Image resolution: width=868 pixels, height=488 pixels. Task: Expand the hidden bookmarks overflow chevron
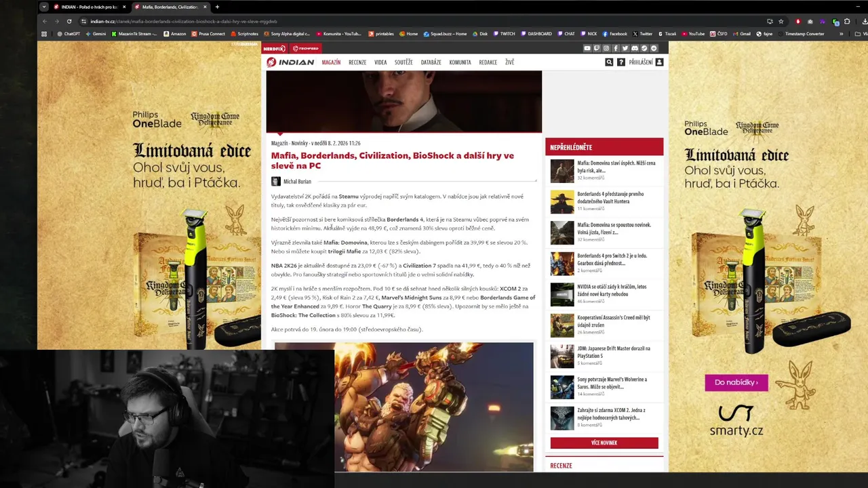point(842,34)
